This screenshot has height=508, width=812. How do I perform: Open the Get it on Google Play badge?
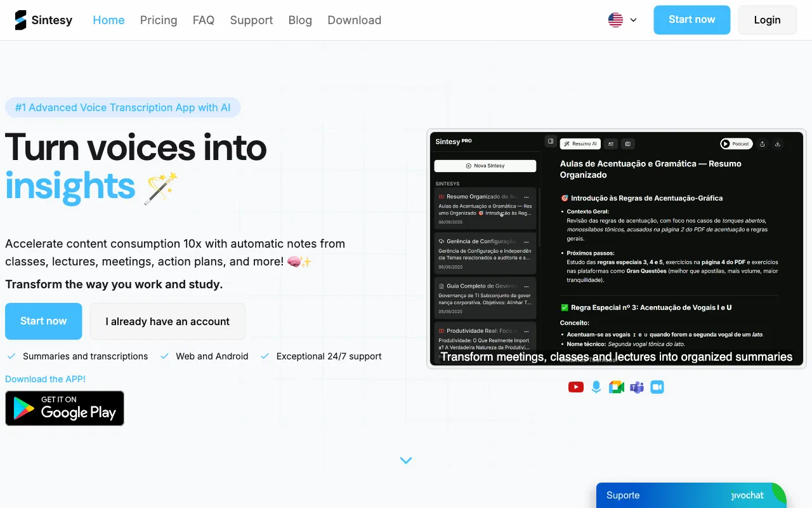click(65, 408)
